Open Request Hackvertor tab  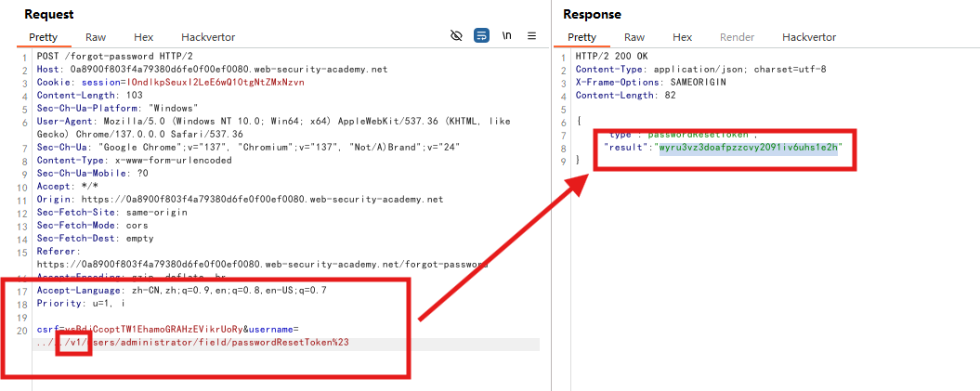click(208, 37)
